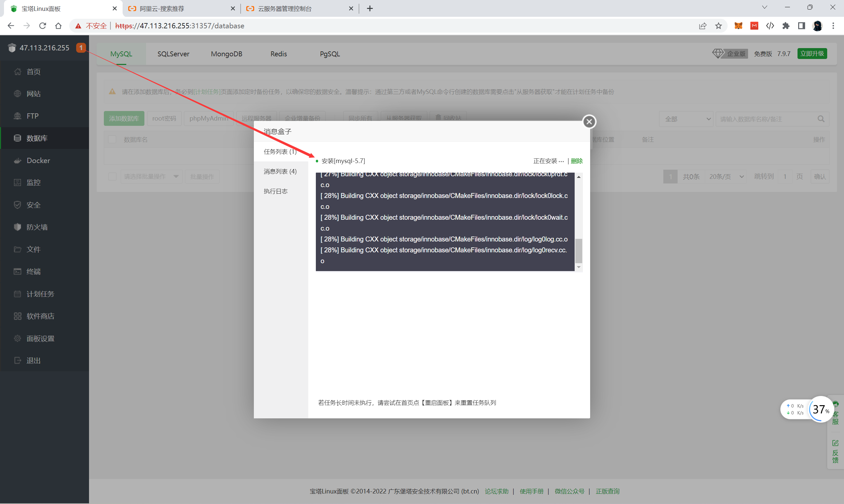Open the 20条/页 page size dropdown
This screenshot has width=844, height=504.
[726, 177]
